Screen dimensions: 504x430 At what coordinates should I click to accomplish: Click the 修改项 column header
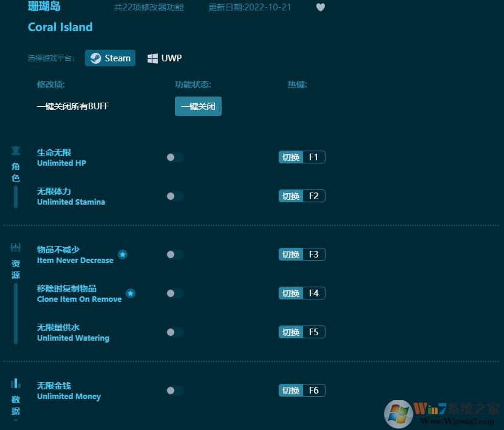(51, 85)
